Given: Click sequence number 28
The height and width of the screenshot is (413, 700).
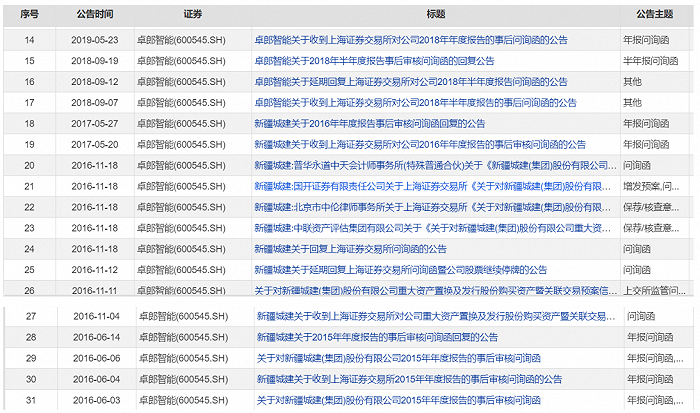Looking at the screenshot, I should click(x=31, y=338).
